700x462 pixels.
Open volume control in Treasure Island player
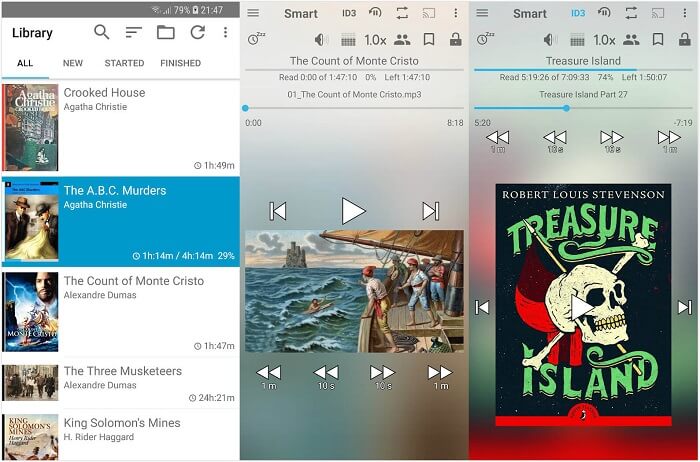point(550,40)
